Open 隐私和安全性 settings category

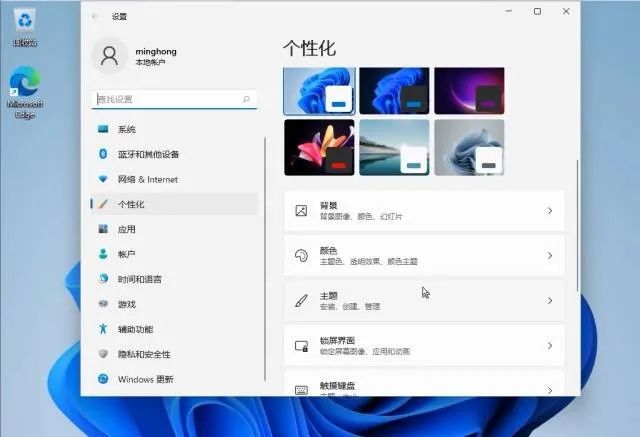[x=175, y=354]
